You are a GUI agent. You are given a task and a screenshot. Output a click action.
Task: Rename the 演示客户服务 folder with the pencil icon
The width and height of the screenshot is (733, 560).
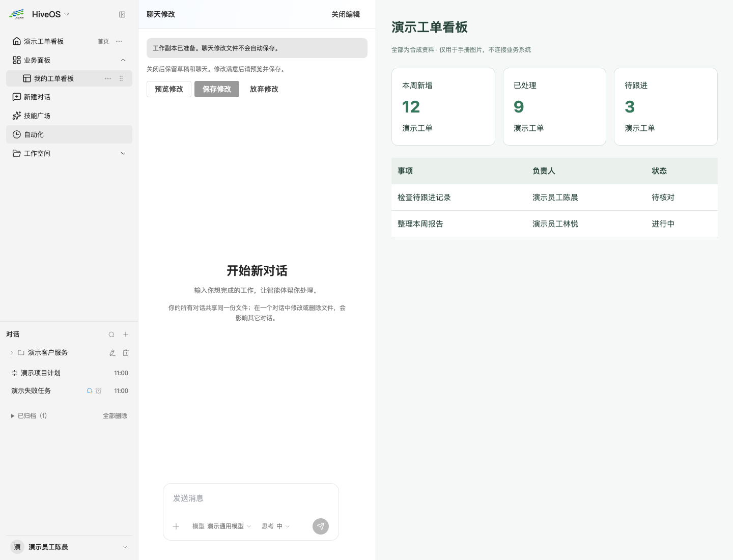(112, 353)
